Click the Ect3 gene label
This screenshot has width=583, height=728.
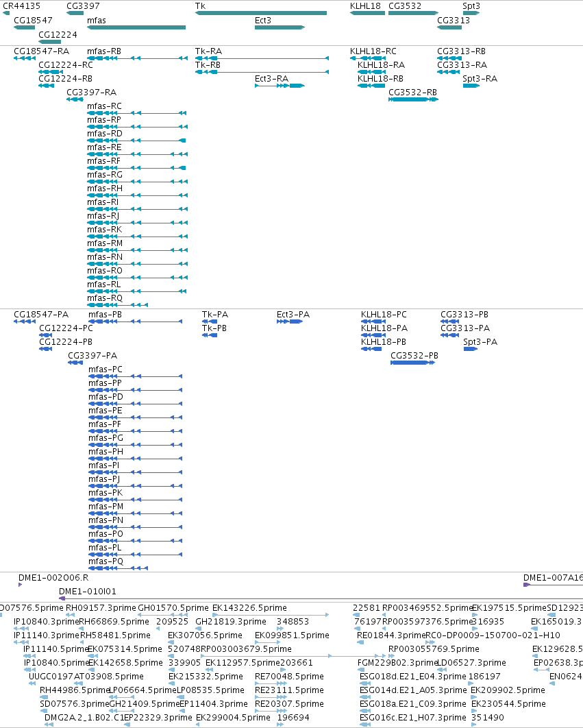[262, 21]
